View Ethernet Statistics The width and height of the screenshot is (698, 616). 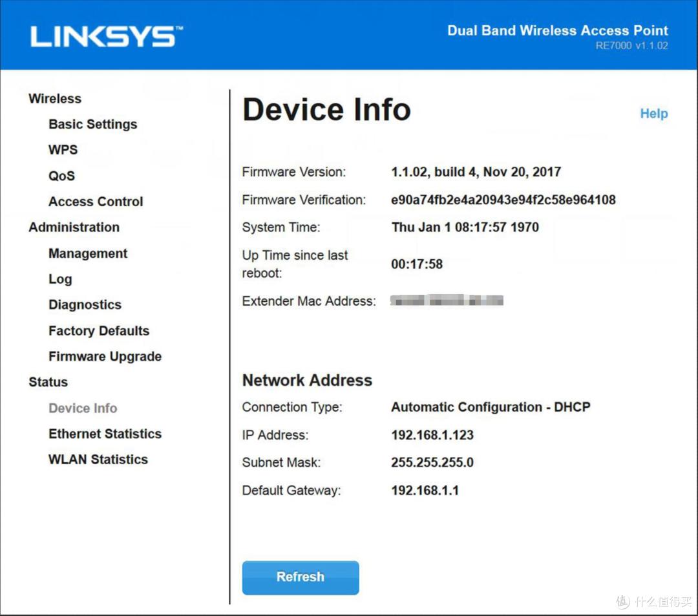105,434
